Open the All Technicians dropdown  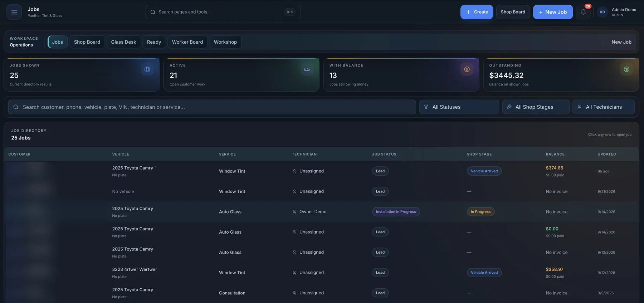tap(604, 107)
